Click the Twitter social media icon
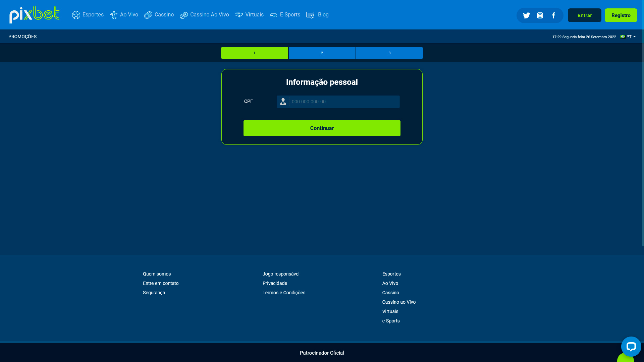644x362 pixels. 526,15
